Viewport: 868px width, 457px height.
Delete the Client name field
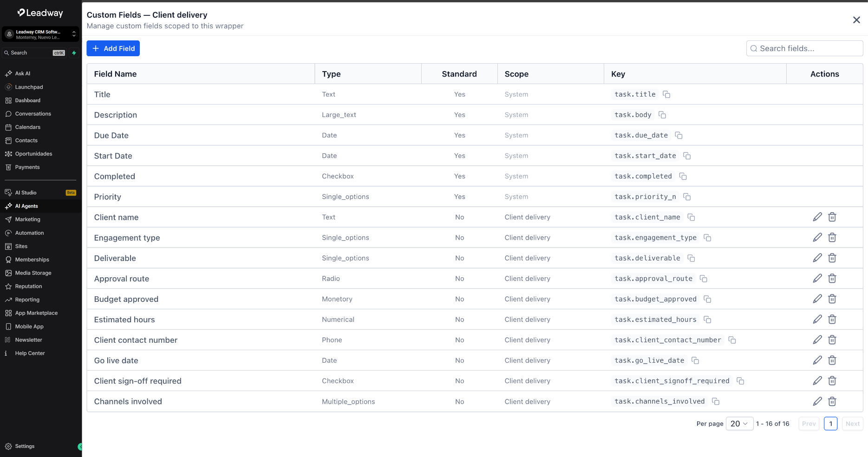pyautogui.click(x=832, y=217)
